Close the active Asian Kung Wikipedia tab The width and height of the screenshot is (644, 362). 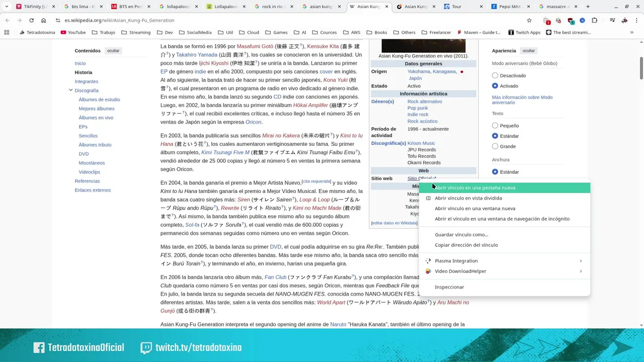(x=387, y=7)
